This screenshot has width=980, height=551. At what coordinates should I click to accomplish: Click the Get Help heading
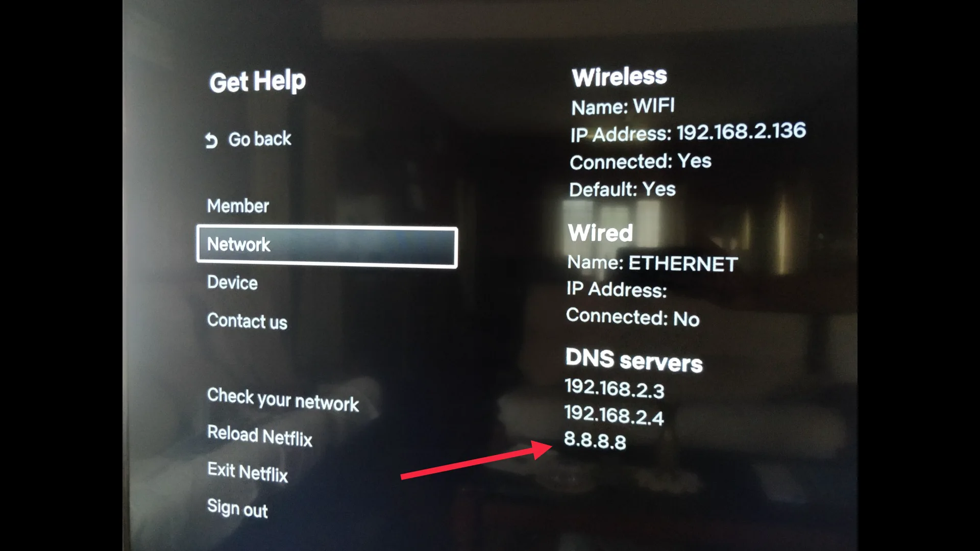[257, 82]
